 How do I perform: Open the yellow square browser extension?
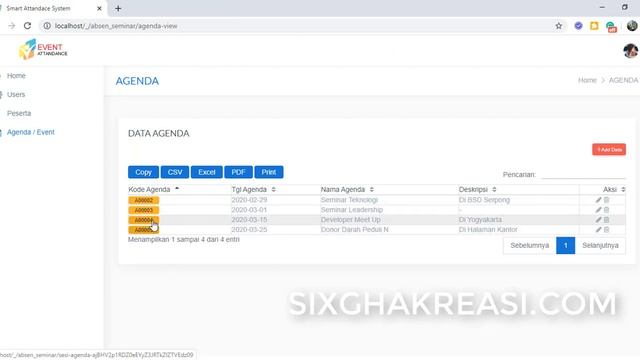[x=594, y=26]
